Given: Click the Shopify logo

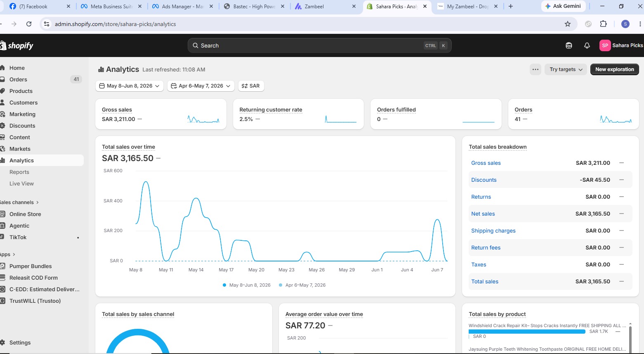Looking at the screenshot, I should pos(17,45).
